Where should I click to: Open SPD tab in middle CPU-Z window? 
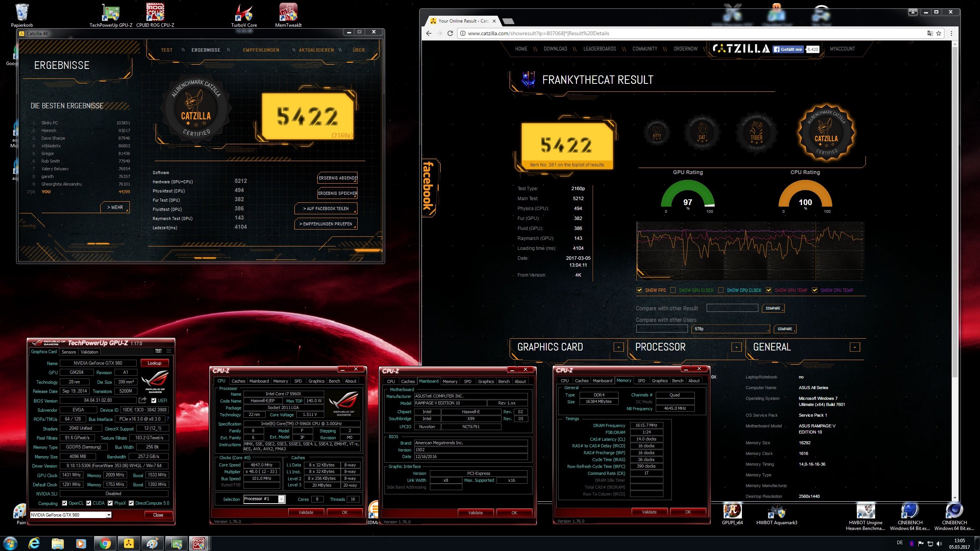click(467, 381)
